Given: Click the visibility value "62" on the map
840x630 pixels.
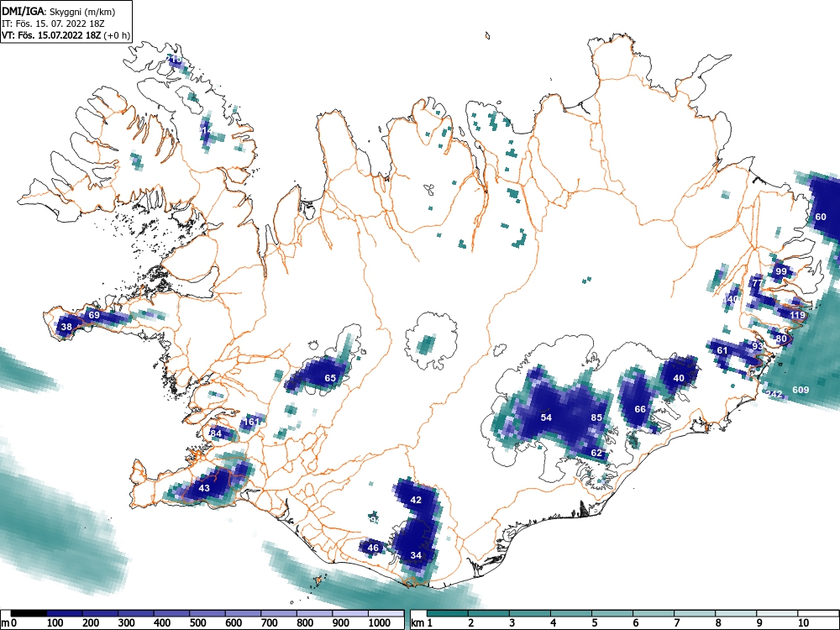Looking at the screenshot, I should (596, 454).
